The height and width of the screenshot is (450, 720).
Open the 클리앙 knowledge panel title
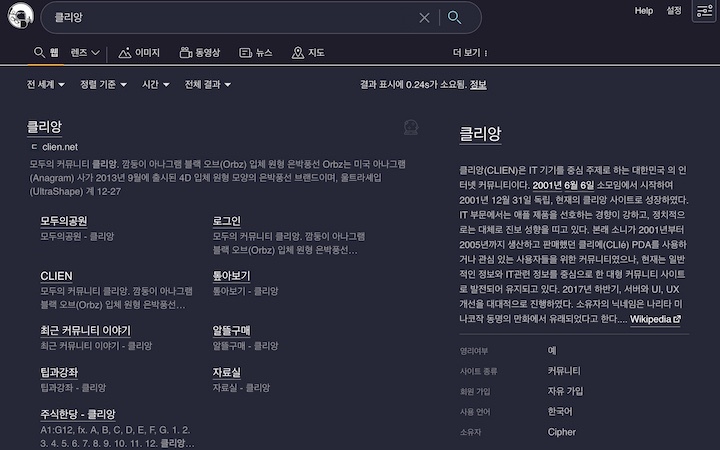pyautogui.click(x=480, y=134)
